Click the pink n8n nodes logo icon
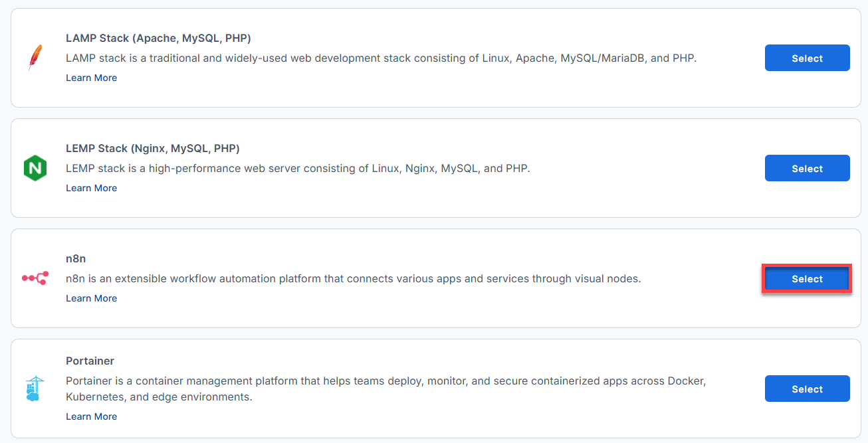868x443 pixels. click(x=35, y=278)
